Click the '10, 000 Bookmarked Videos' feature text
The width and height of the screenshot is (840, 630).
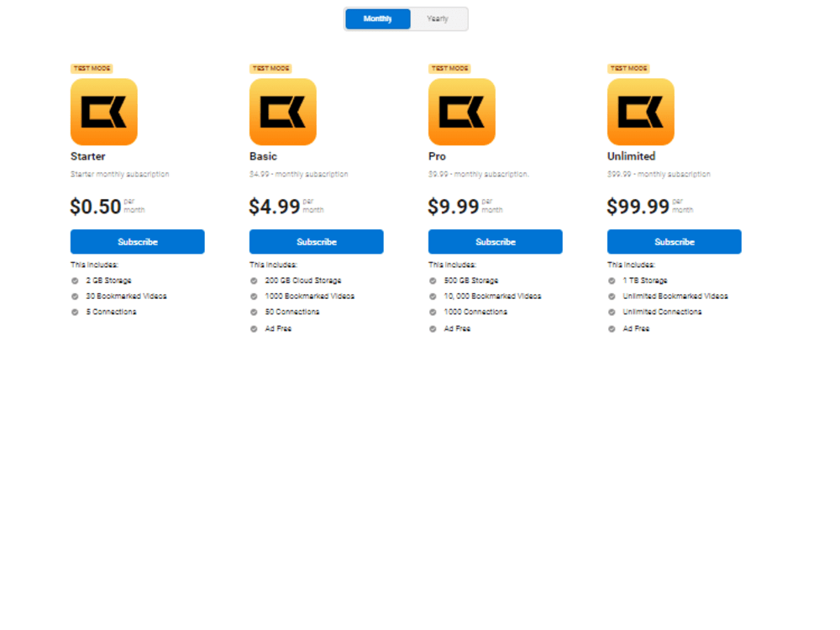tap(492, 297)
